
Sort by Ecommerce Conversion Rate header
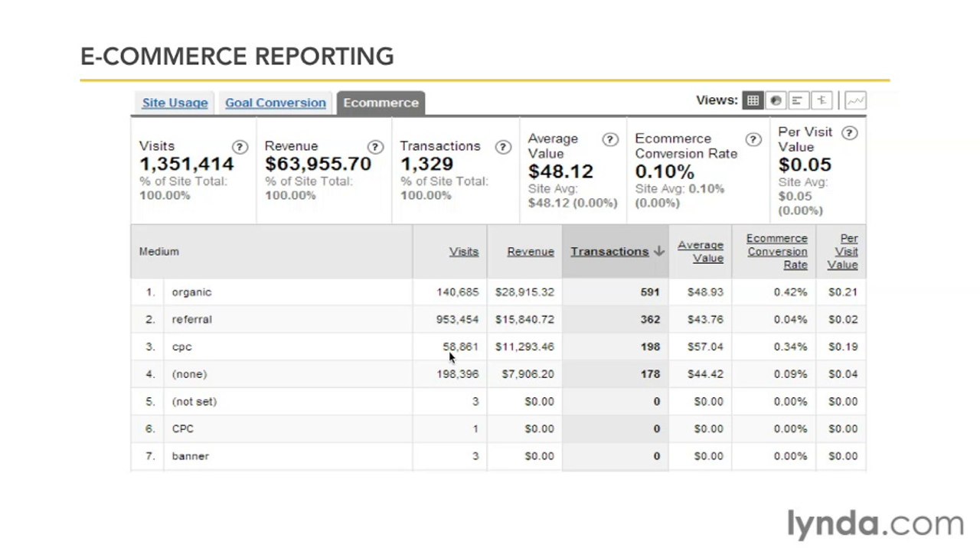click(777, 252)
